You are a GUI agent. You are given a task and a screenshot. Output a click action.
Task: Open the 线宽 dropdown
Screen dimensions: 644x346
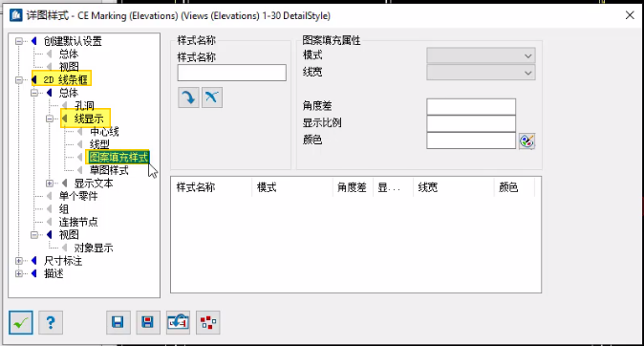(481, 73)
